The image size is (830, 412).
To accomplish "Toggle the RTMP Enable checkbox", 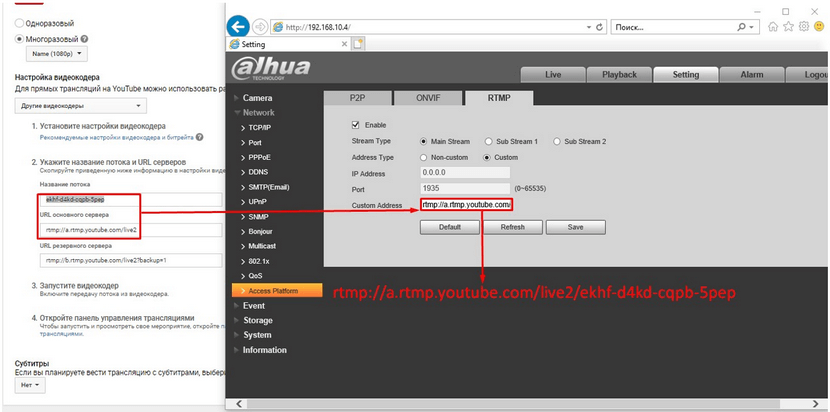I will pos(355,125).
